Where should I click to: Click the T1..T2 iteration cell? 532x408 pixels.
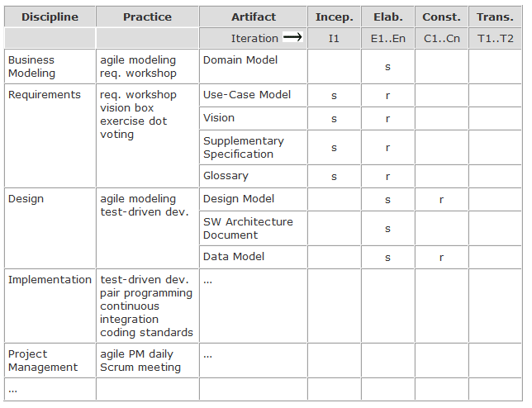495,39
